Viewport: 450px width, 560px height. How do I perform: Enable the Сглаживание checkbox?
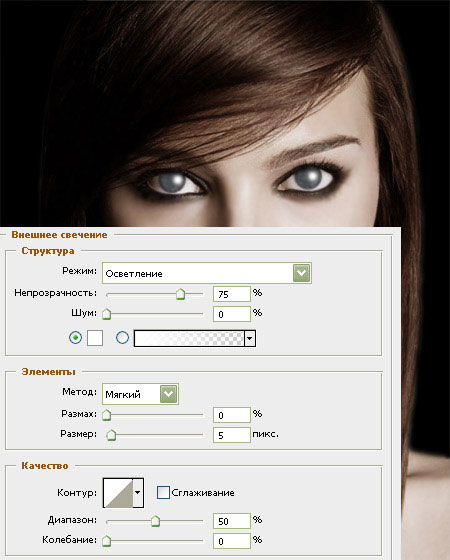163,492
